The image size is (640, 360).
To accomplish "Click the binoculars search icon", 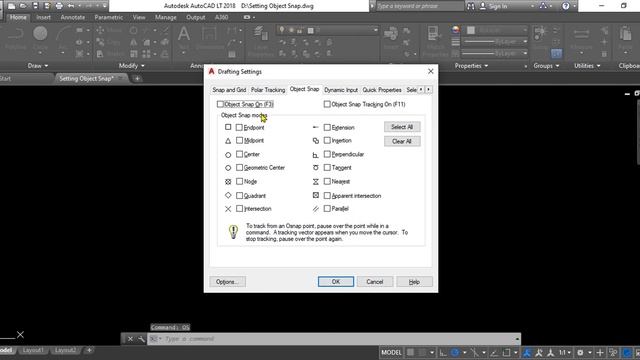I will click(x=471, y=6).
